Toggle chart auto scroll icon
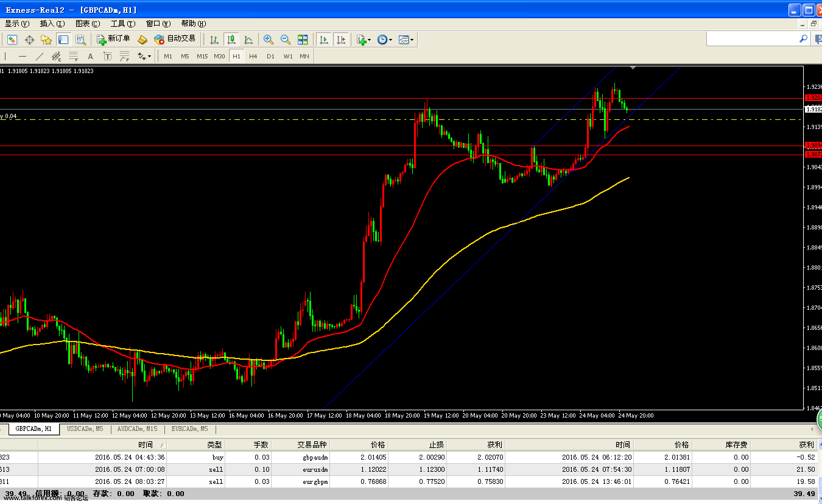Image resolution: width=822 pixels, height=504 pixels. click(324, 40)
